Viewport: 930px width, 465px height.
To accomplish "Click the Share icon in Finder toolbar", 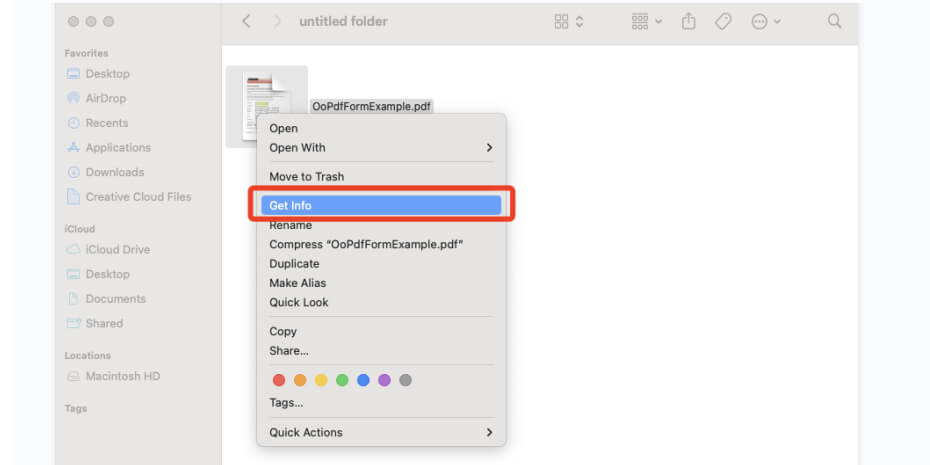I will [689, 22].
